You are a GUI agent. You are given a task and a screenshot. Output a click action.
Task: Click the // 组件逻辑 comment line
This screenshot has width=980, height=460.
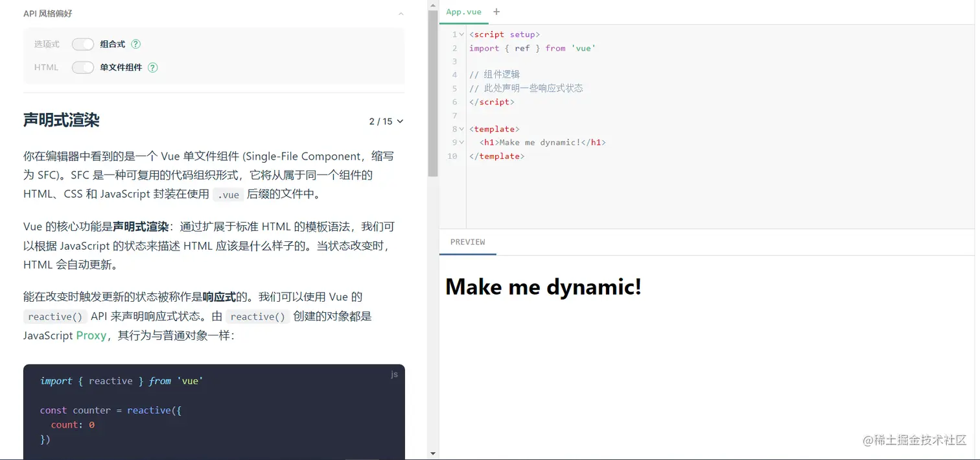(x=495, y=75)
